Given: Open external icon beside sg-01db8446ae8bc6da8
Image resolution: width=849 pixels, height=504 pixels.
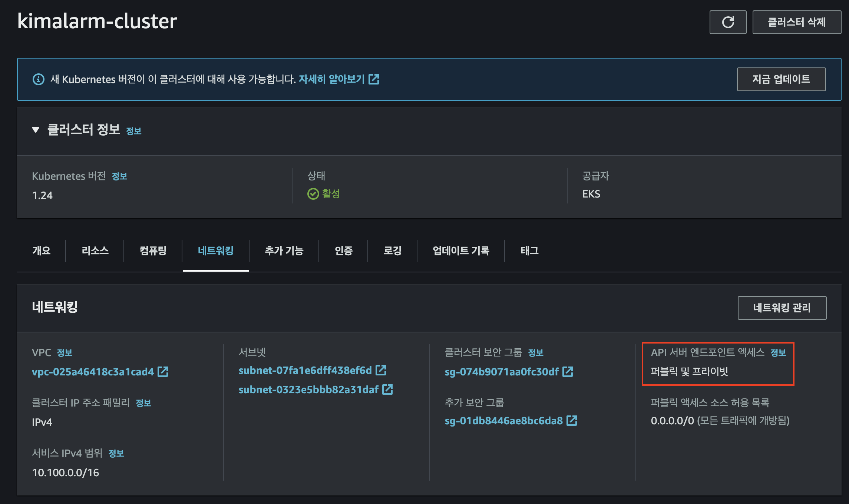Looking at the screenshot, I should pos(572,421).
